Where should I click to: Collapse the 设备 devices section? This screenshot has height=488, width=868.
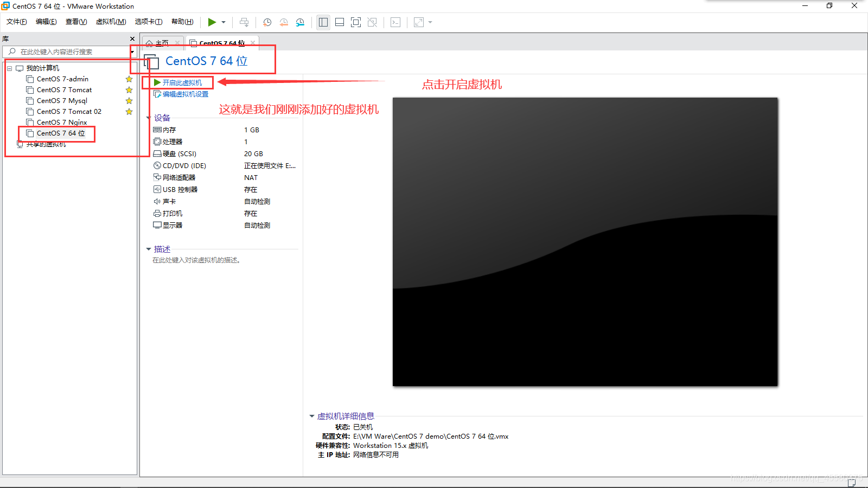tap(149, 118)
